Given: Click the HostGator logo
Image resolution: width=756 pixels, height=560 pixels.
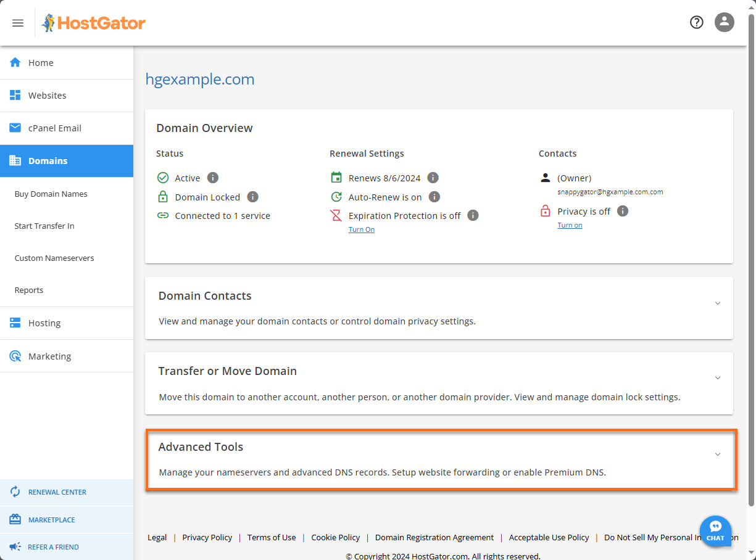Looking at the screenshot, I should 93,22.
